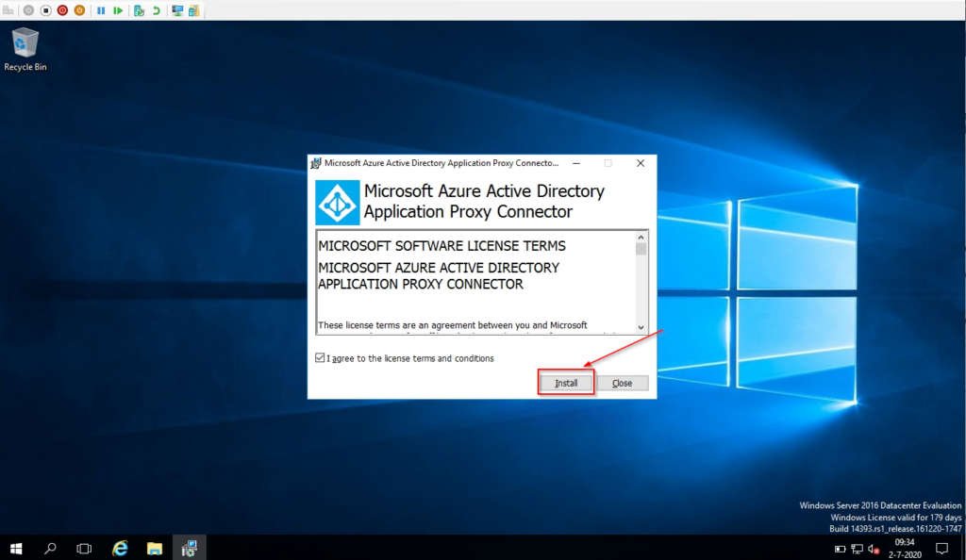
Task: Click the license text scrollbar thumb
Action: click(641, 249)
